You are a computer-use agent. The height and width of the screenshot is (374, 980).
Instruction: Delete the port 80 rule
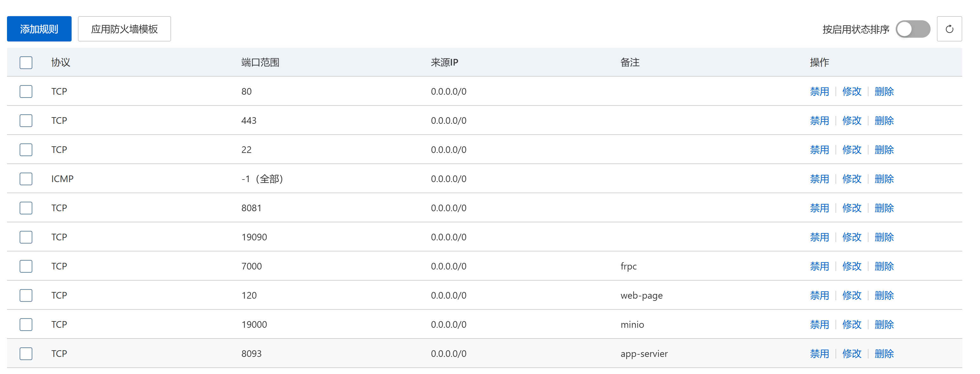tap(884, 91)
